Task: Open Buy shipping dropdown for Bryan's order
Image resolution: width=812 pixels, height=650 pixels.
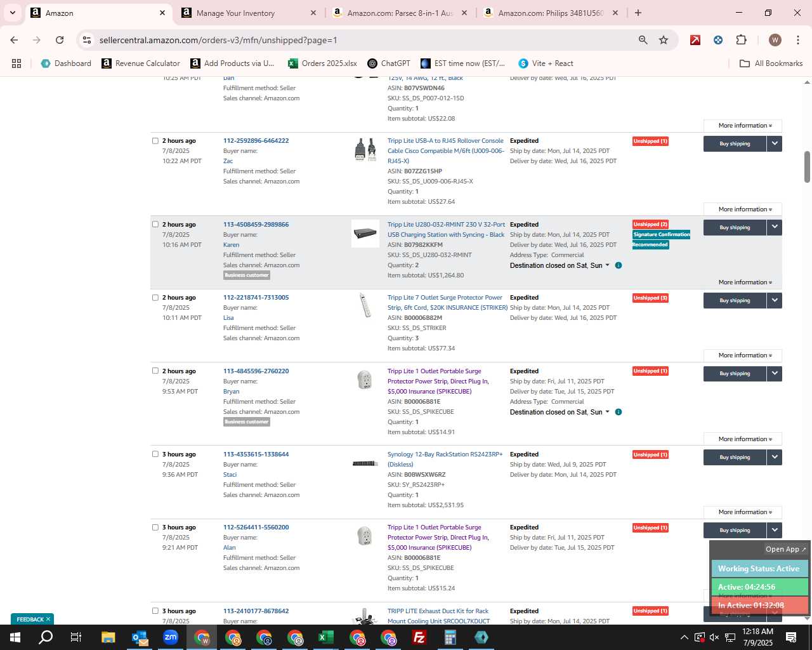Action: click(x=775, y=373)
